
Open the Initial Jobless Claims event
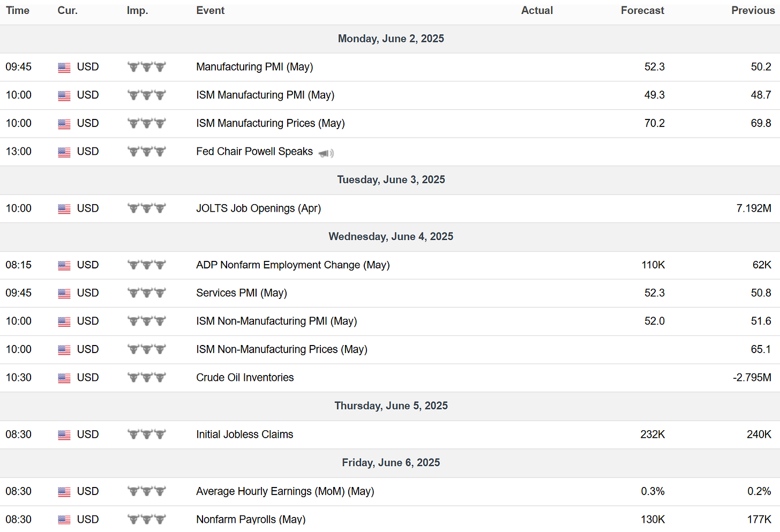coord(245,434)
